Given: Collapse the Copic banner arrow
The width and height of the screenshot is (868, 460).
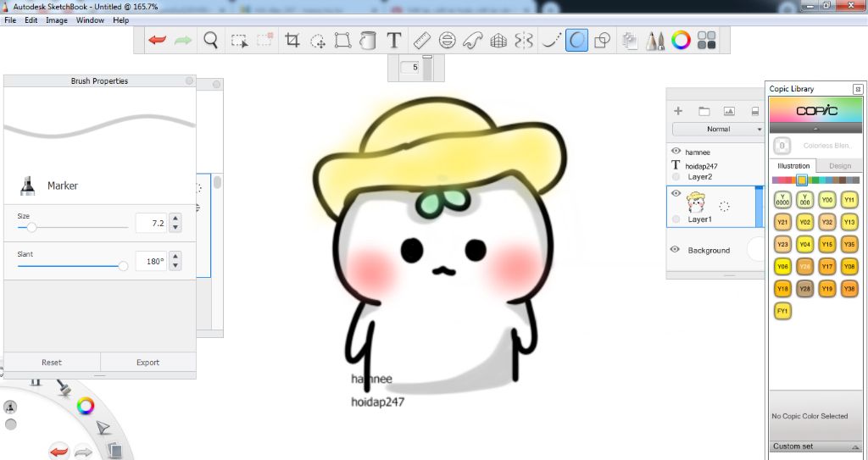Looking at the screenshot, I should click(x=815, y=128).
